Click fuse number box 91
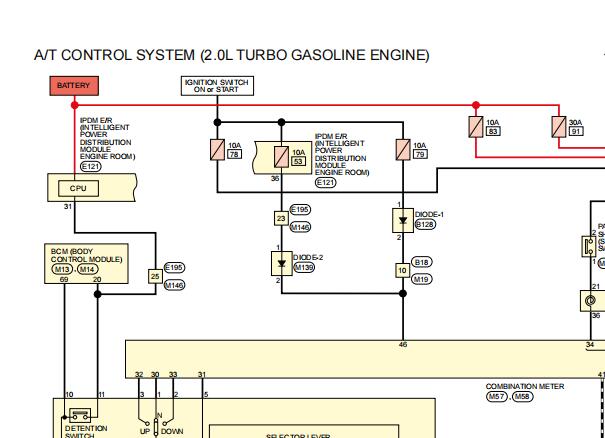 click(576, 131)
